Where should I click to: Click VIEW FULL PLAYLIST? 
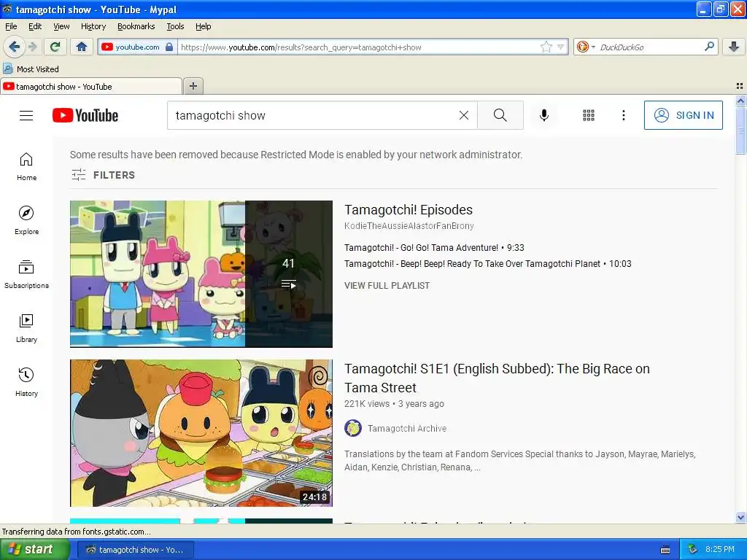pos(387,286)
